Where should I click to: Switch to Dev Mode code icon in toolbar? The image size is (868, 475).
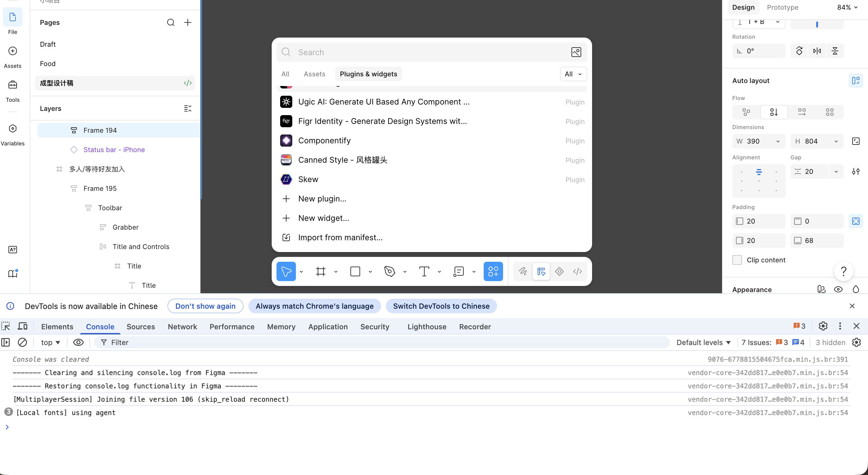coord(578,271)
